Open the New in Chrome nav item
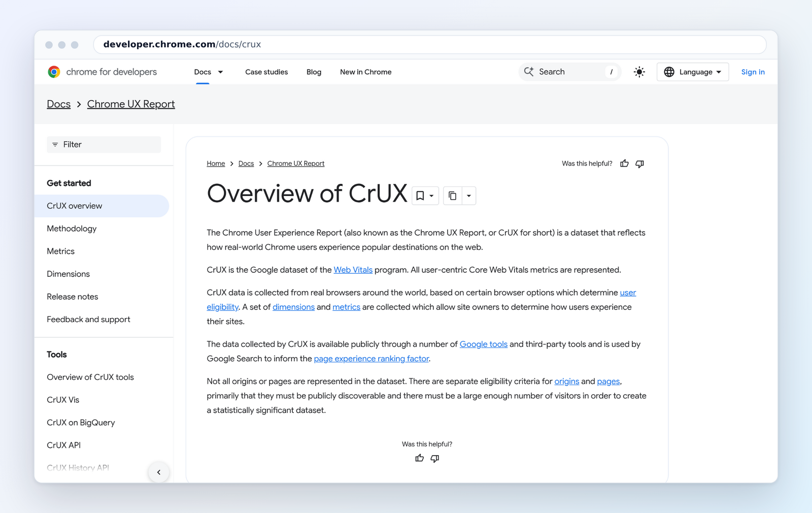 366,72
